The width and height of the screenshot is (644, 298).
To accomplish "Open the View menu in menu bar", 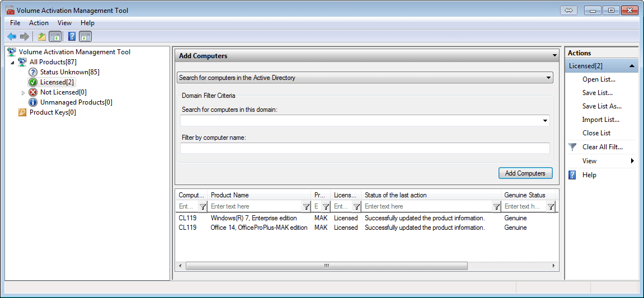I will pos(64,23).
